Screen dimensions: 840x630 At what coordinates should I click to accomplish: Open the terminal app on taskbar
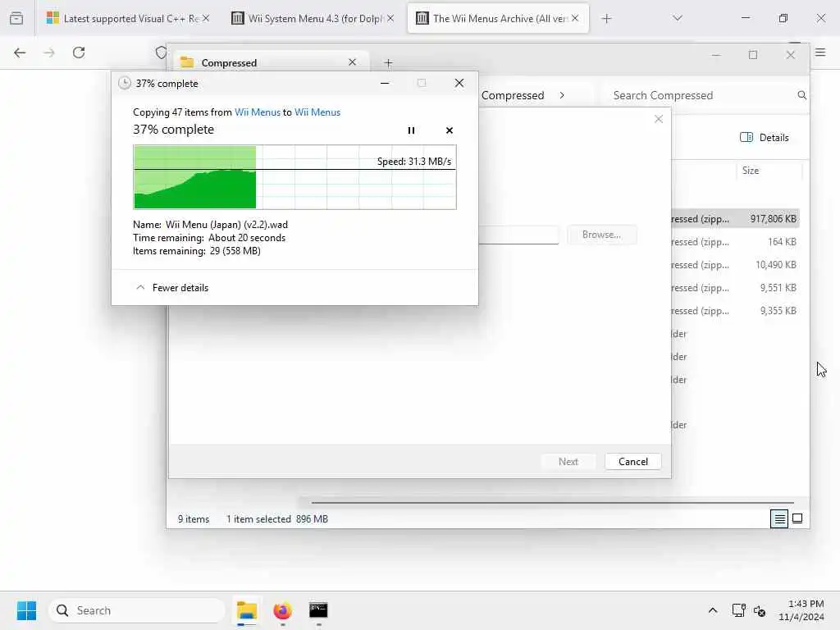point(318,610)
